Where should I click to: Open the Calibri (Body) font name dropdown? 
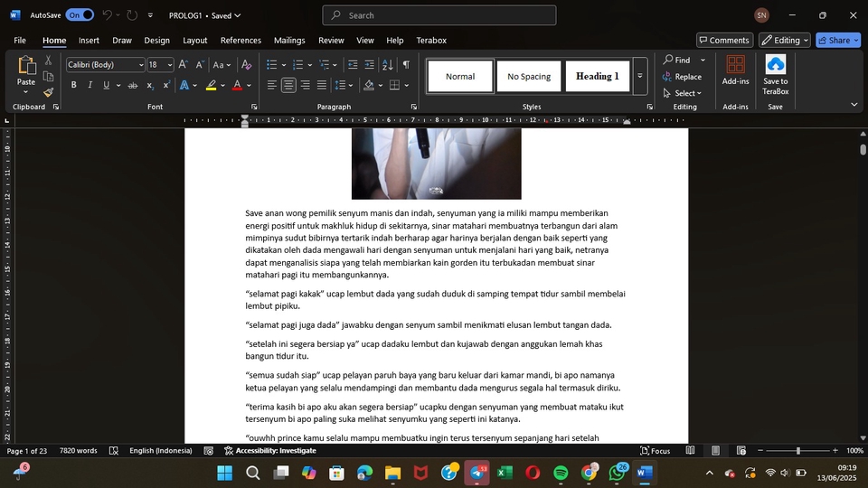[141, 65]
